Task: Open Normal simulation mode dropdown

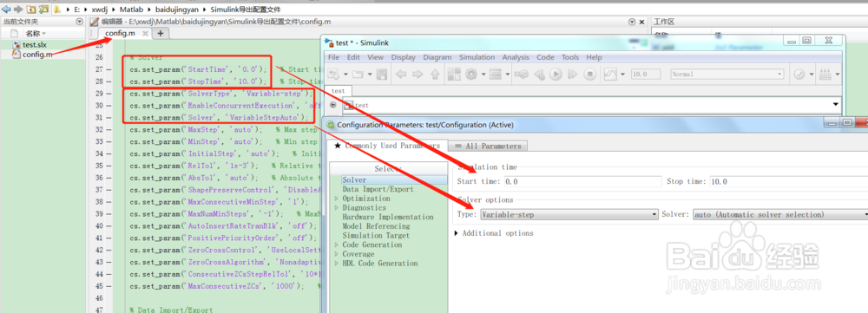Action: click(x=727, y=74)
